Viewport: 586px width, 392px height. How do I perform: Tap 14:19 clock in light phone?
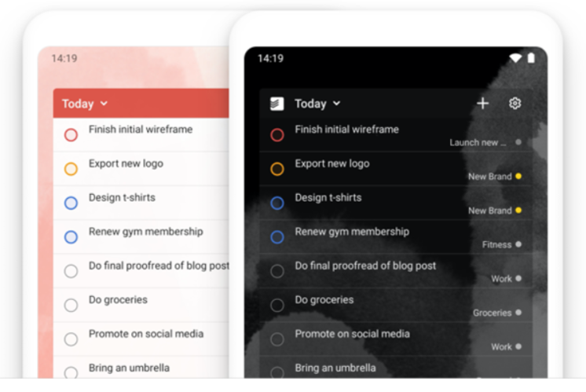pos(64,58)
